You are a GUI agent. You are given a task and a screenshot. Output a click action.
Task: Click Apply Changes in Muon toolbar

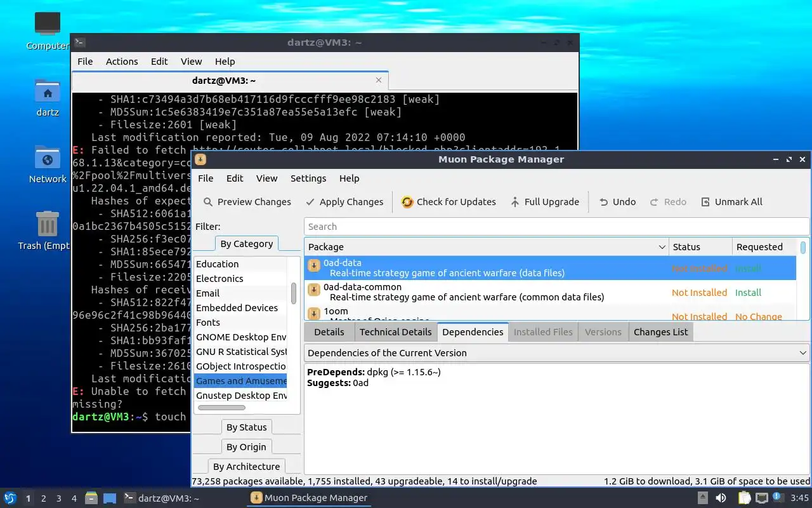(344, 202)
